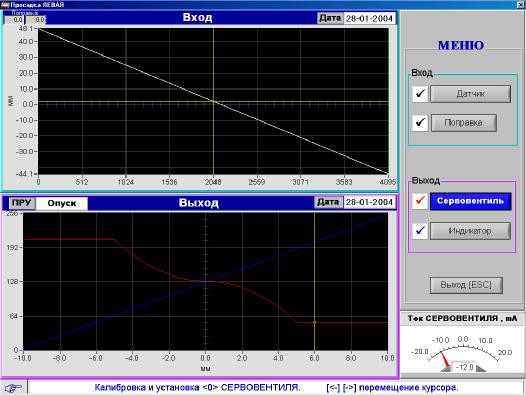This screenshot has height=395, width=526.
Task: Toggle the Сервовентиль red checkbox
Action: pos(420,201)
